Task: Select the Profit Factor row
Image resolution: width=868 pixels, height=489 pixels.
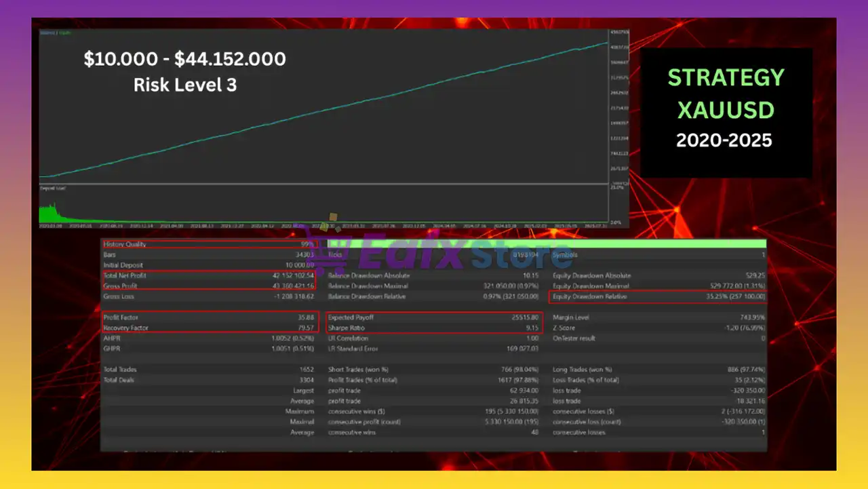Action: [x=209, y=317]
